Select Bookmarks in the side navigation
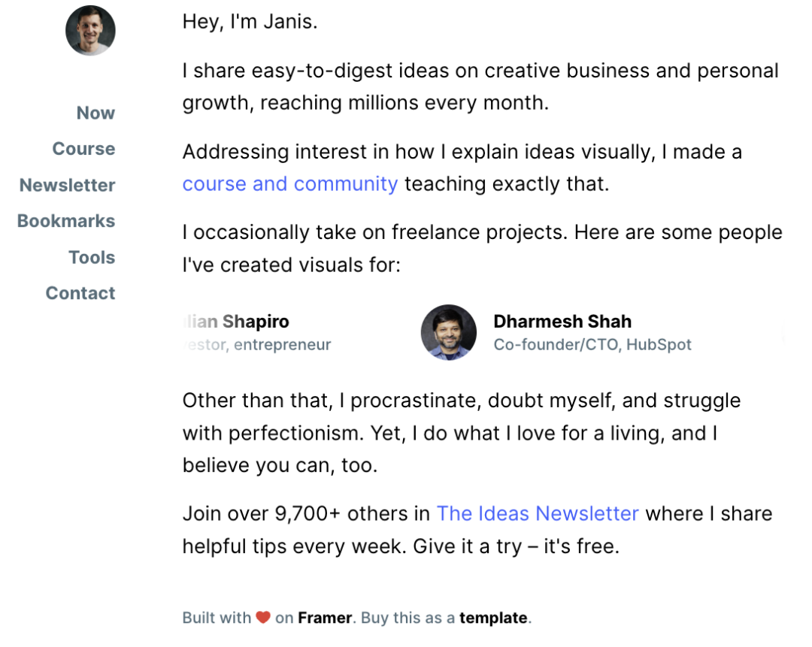The width and height of the screenshot is (812, 647). (x=66, y=221)
